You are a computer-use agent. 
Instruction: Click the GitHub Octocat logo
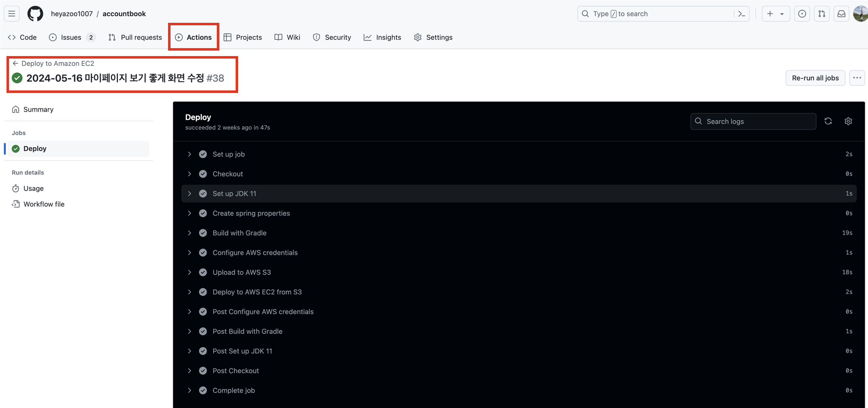point(35,14)
